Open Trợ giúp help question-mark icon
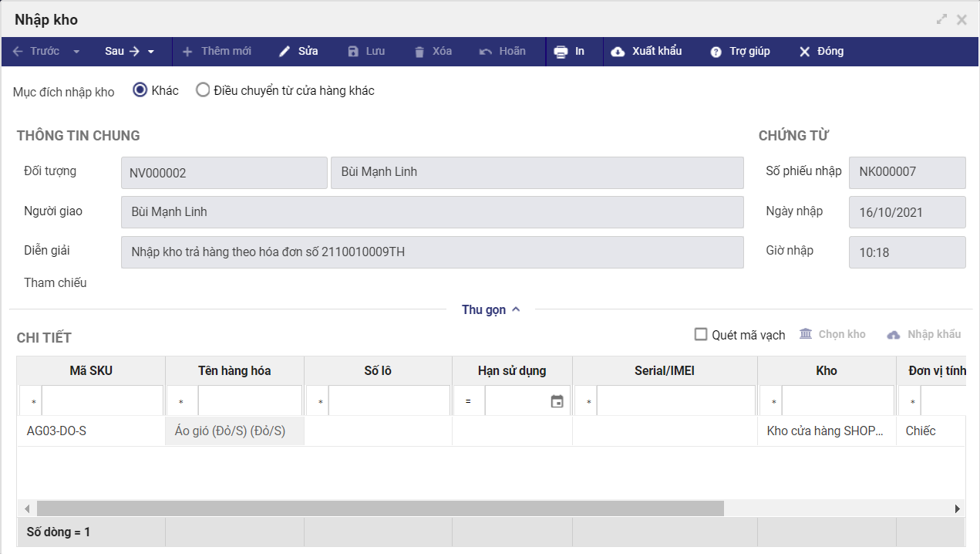The width and height of the screenshot is (980, 554). coord(716,52)
